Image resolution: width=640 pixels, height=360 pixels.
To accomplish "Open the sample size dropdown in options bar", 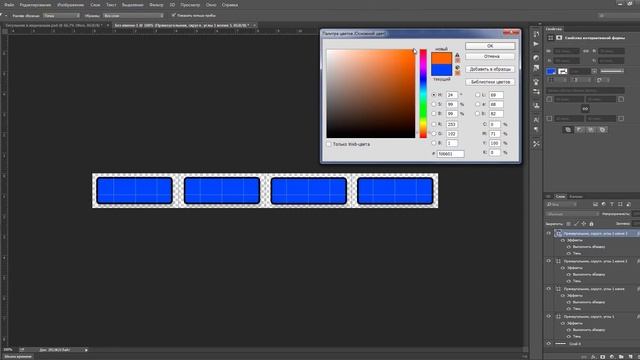I will [61, 16].
